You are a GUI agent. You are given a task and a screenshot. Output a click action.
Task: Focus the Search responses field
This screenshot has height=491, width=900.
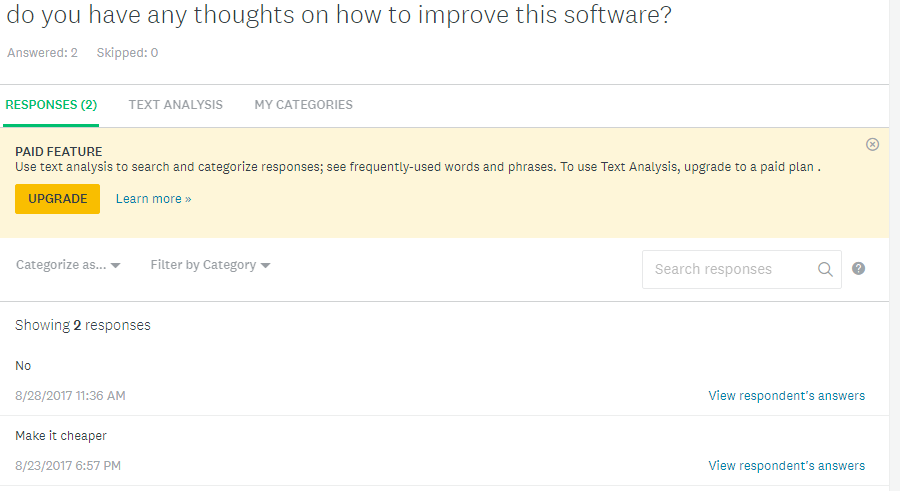[x=730, y=269]
